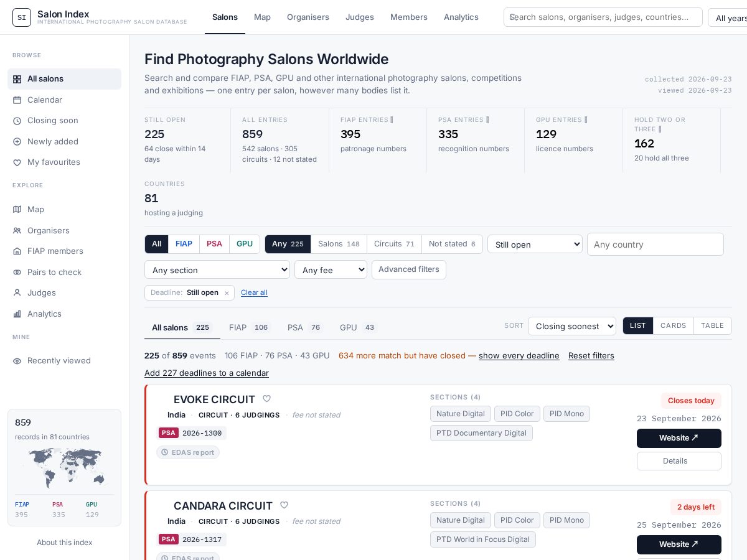Show only Not stated 6 entries
The image size is (747, 560).
(x=452, y=244)
